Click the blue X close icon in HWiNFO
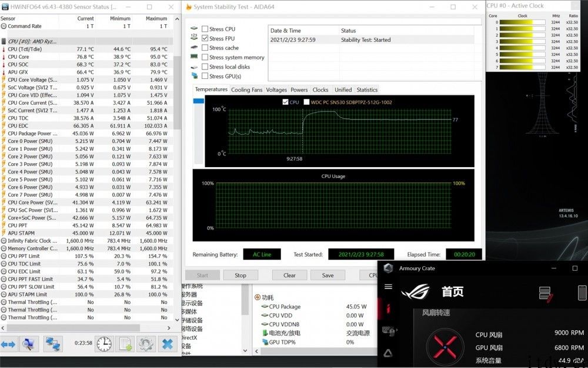The width and height of the screenshot is (588, 368). (167, 344)
